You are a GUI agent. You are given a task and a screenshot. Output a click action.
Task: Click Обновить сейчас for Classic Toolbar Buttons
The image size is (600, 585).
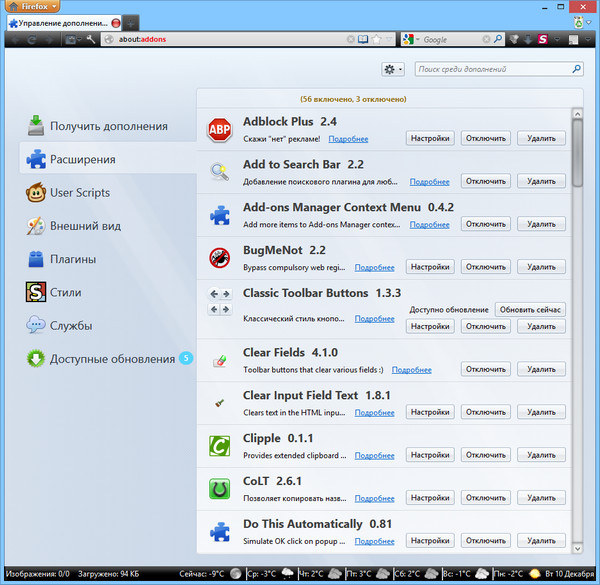point(530,309)
